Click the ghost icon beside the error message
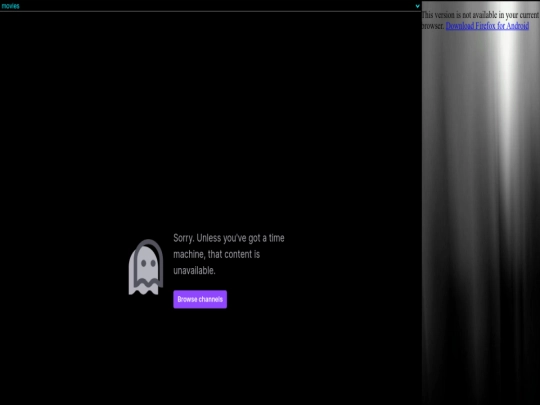 146,267
